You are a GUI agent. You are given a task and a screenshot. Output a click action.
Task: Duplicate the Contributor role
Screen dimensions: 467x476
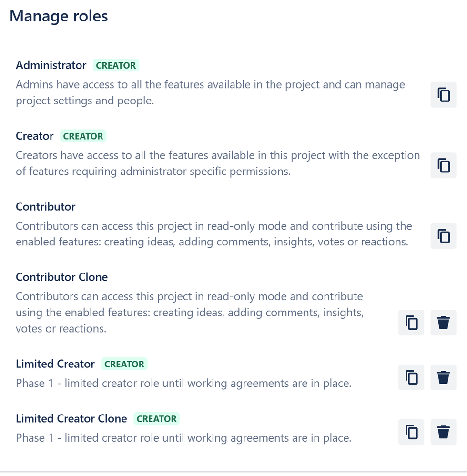(443, 236)
